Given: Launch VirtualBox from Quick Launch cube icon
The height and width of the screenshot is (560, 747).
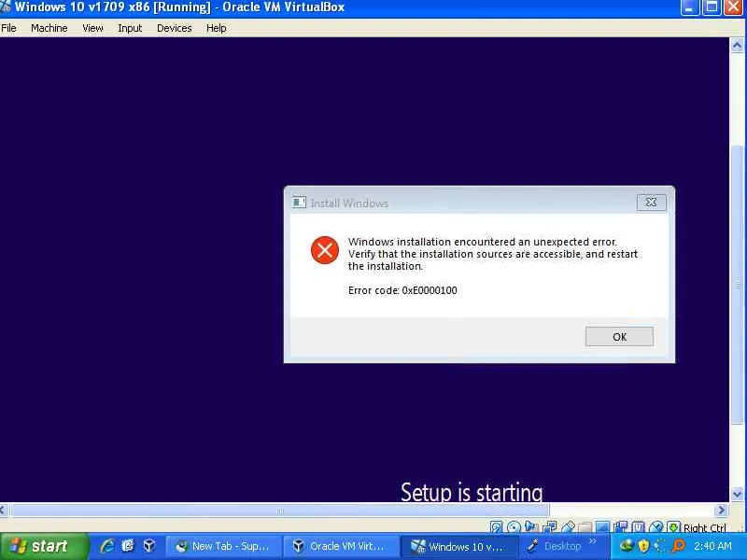Looking at the screenshot, I should (149, 546).
